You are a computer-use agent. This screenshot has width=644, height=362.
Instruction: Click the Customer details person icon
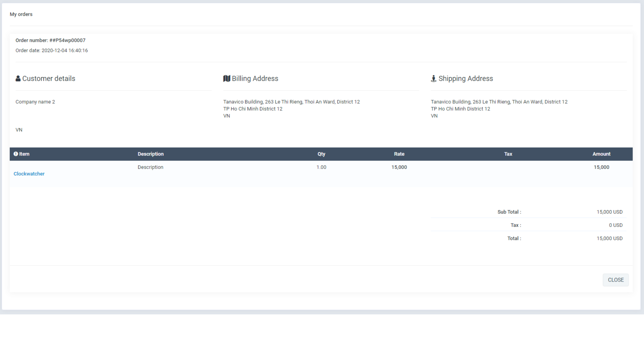click(18, 78)
